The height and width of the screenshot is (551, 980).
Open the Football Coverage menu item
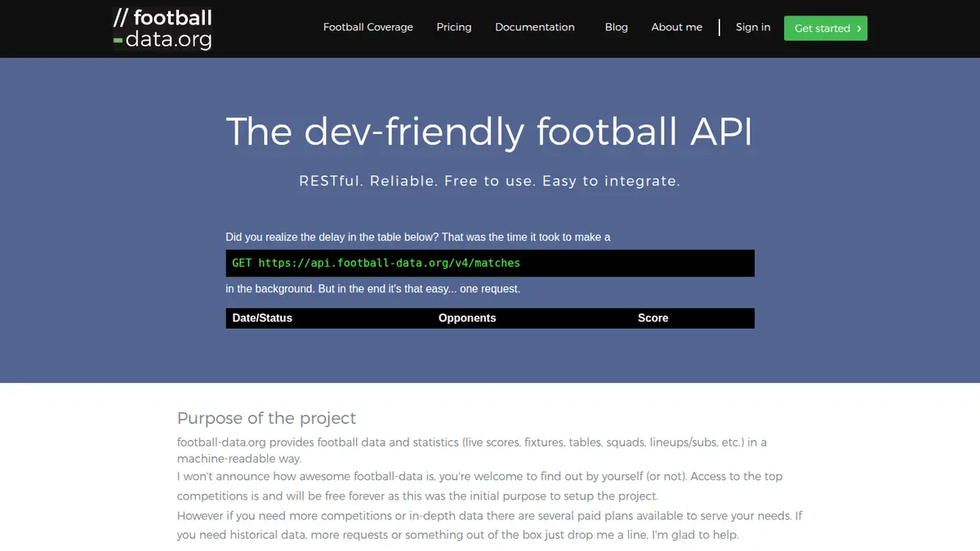point(368,27)
